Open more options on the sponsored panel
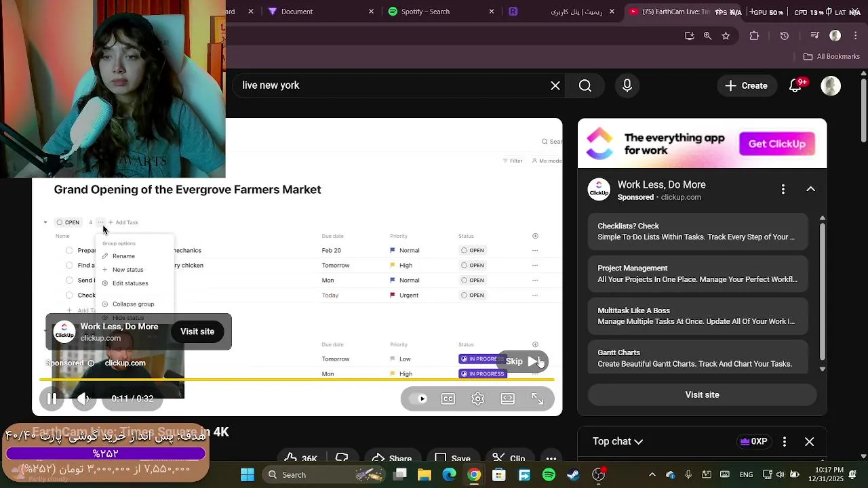The height and width of the screenshot is (488, 868). coord(783,189)
